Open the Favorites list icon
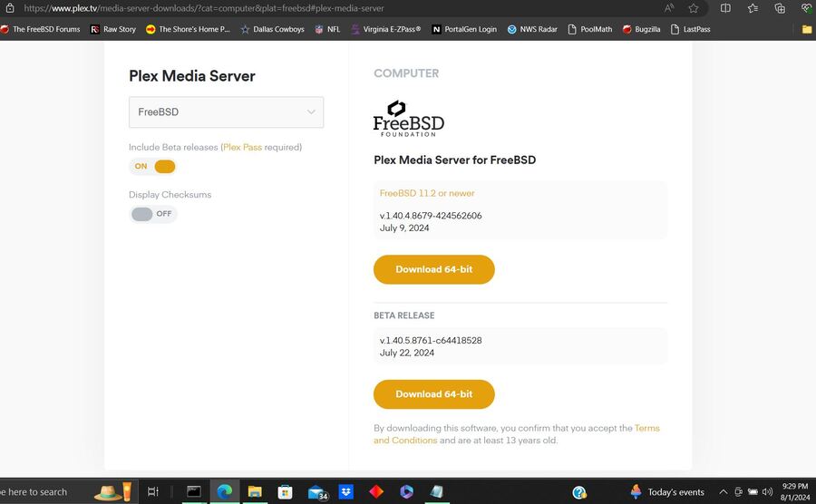This screenshot has width=816, height=504. click(x=753, y=8)
